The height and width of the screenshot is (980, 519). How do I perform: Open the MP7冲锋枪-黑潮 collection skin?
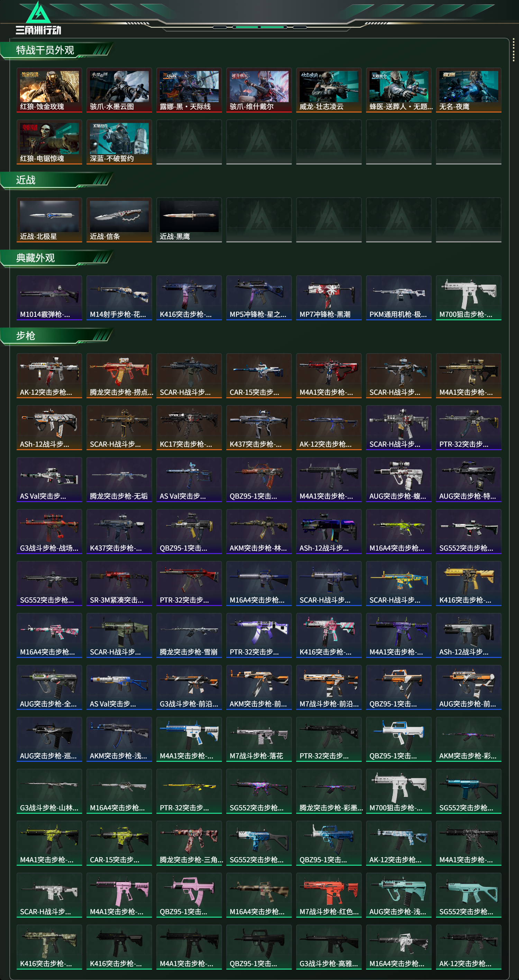[x=329, y=298]
